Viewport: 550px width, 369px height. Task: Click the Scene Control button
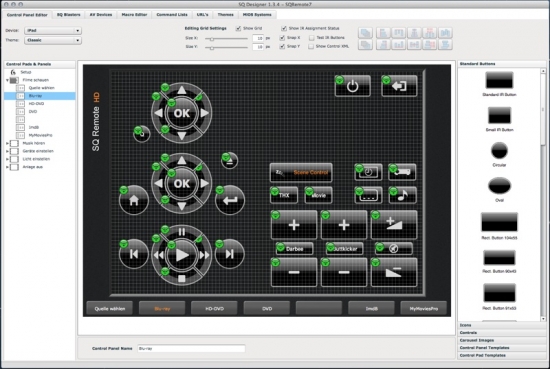(301, 173)
